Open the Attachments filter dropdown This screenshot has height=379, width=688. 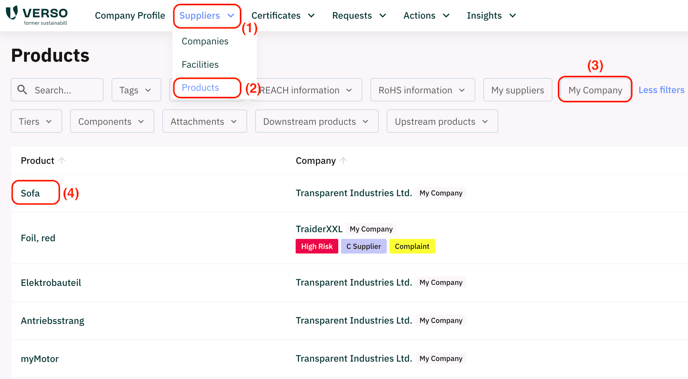pyautogui.click(x=204, y=122)
